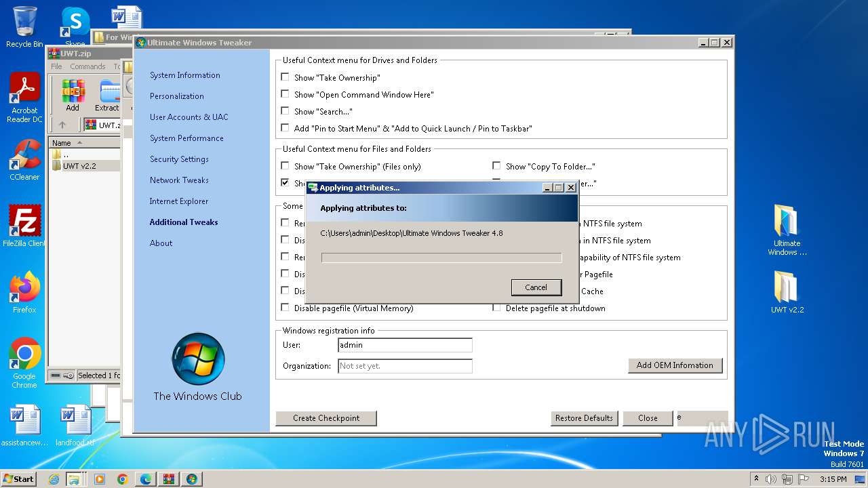Open the Security Settings section

pos(179,159)
